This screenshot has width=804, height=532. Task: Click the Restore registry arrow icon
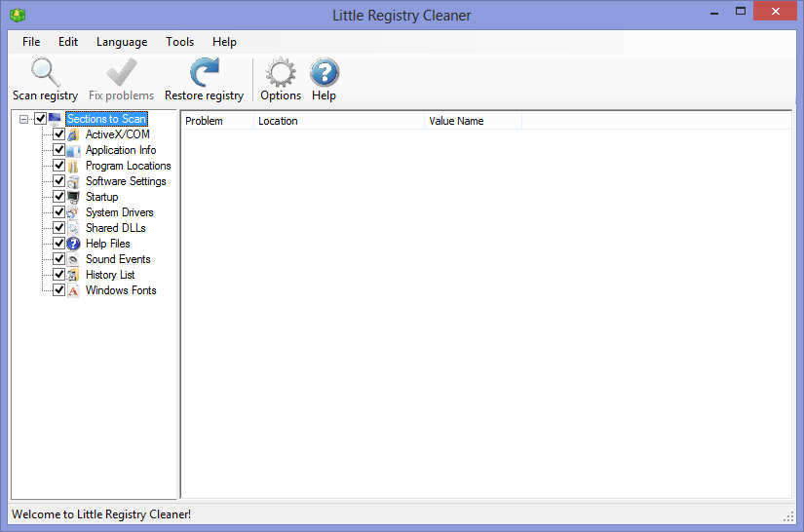204,72
